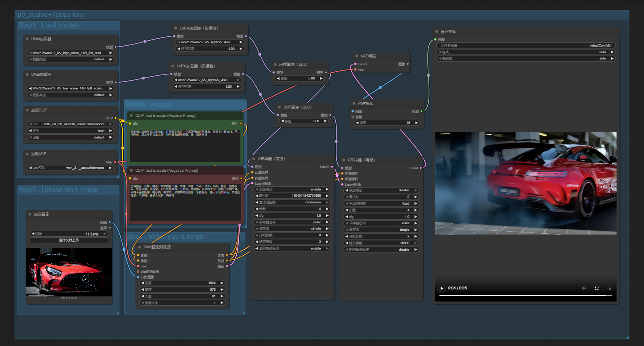Screen dimensions: 644x346
Task: Increase 帧率 16 with right arrow
Action: point(416,123)
